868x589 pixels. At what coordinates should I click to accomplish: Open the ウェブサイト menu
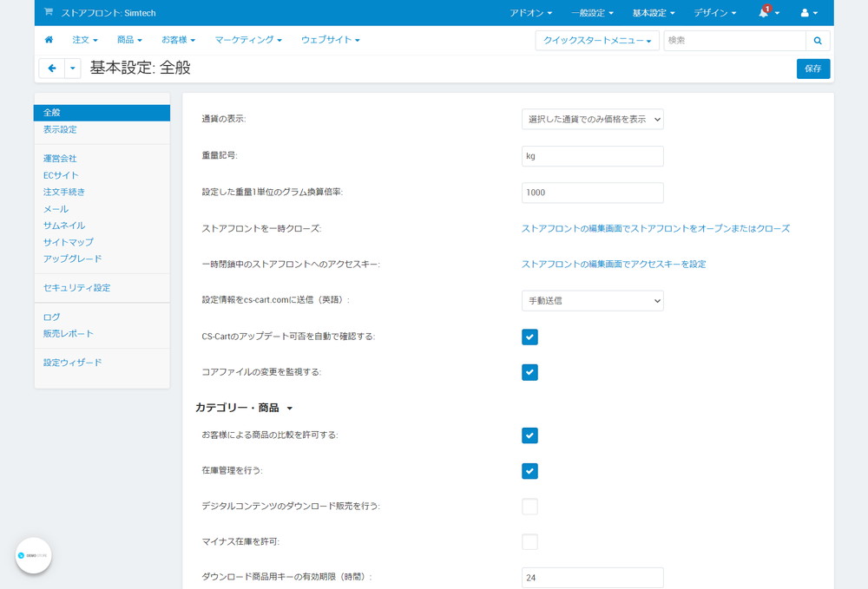point(330,40)
